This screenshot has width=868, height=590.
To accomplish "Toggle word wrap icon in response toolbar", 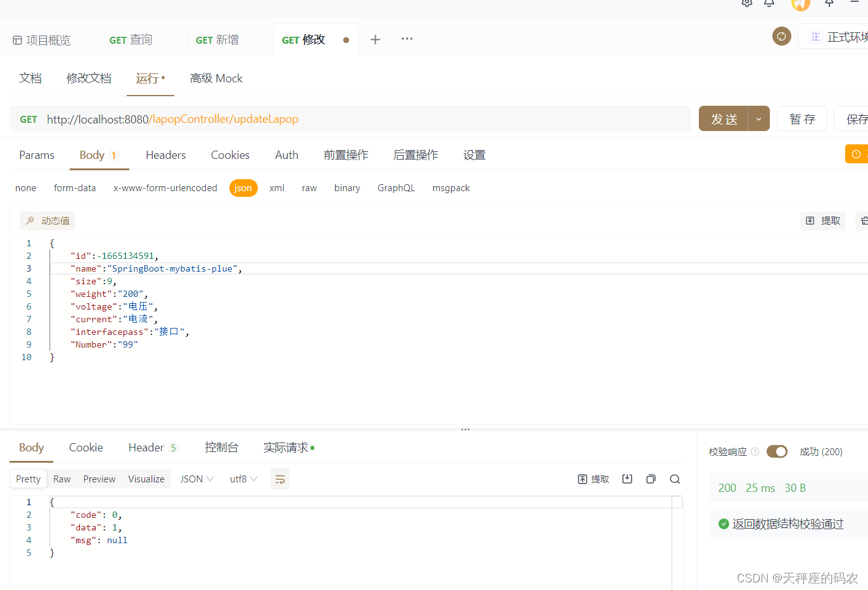I will point(280,479).
